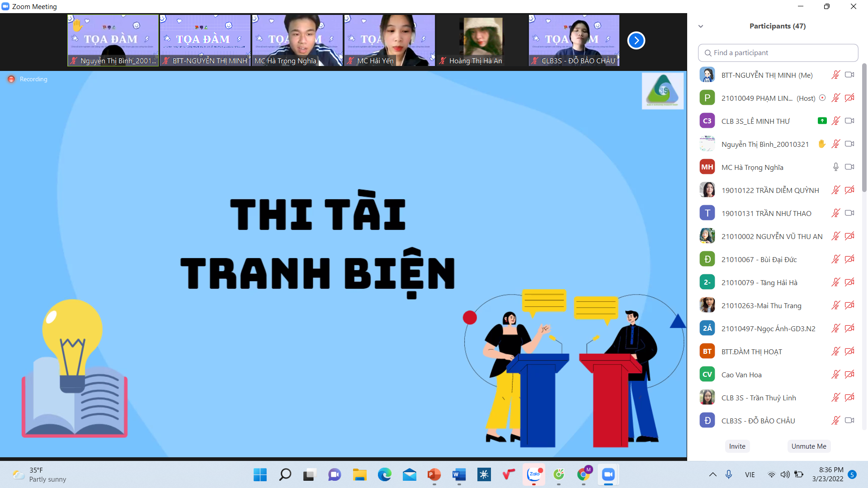The width and height of the screenshot is (868, 488).
Task: Click the PowerPoint icon in the taskbar
Action: [x=434, y=474]
